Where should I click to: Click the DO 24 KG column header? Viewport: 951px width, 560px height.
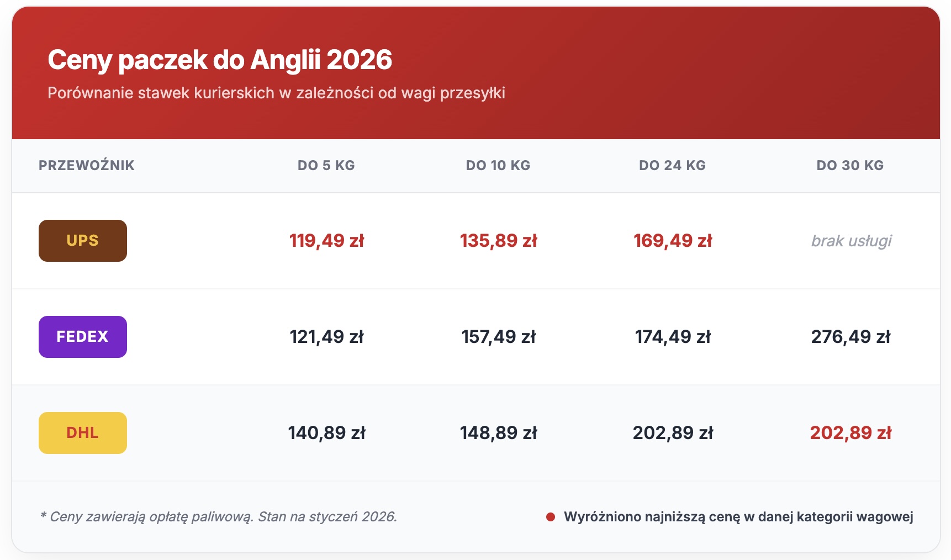(x=672, y=165)
